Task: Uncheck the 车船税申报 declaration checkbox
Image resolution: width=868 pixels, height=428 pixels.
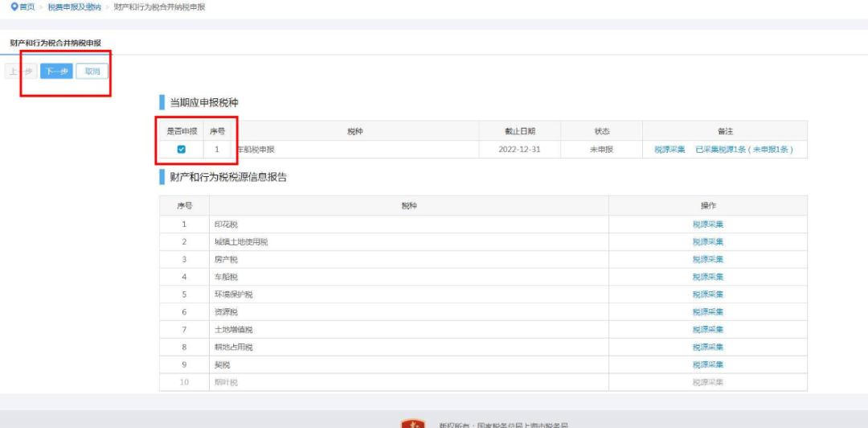Action: pyautogui.click(x=181, y=149)
